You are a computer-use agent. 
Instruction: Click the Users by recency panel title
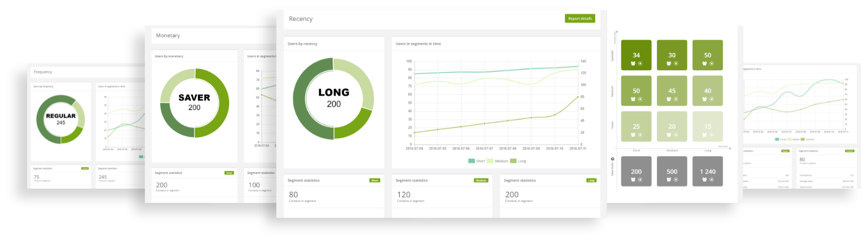(302, 44)
